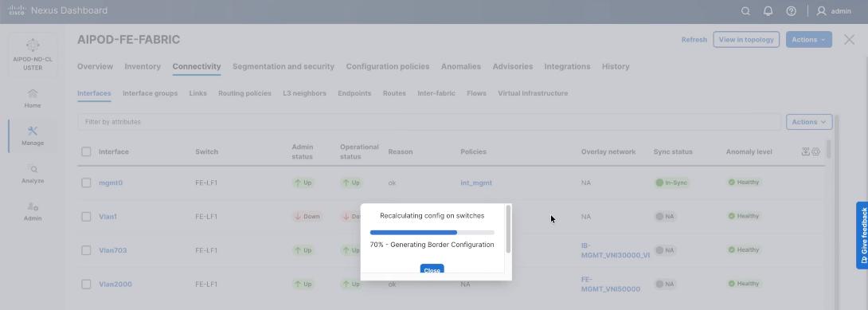Switch to Overview tab
868x310 pixels.
(96, 66)
